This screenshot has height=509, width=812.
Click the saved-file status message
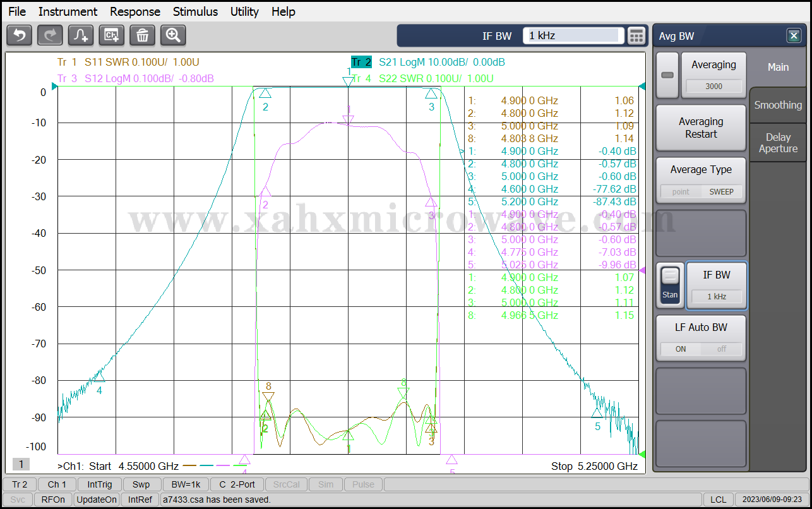pyautogui.click(x=217, y=500)
